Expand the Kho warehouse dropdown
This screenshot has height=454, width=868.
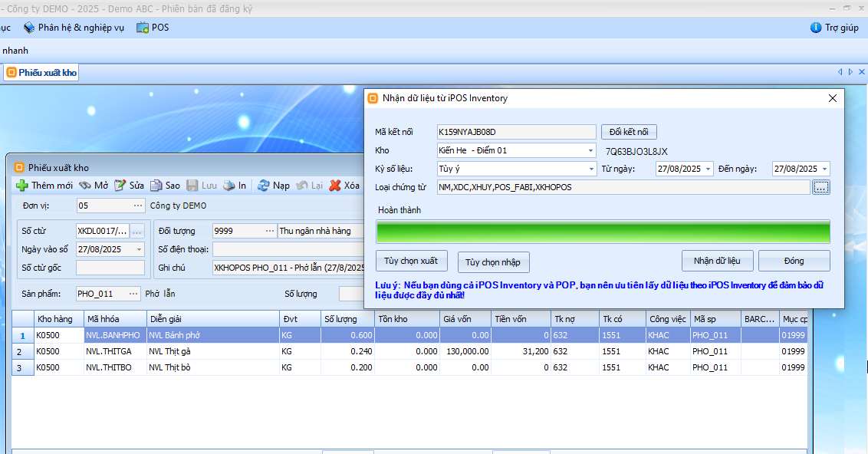(x=590, y=151)
